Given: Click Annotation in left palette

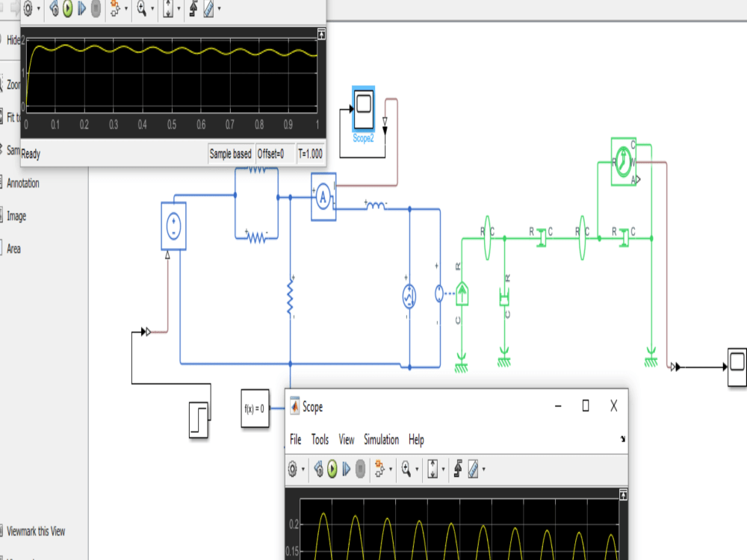Looking at the screenshot, I should pos(22,183).
